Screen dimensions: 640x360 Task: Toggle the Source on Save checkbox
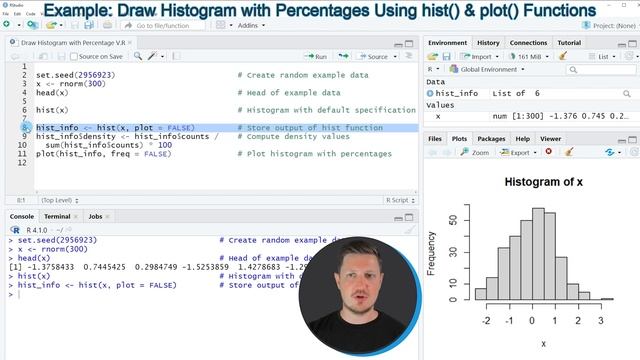(x=74, y=56)
